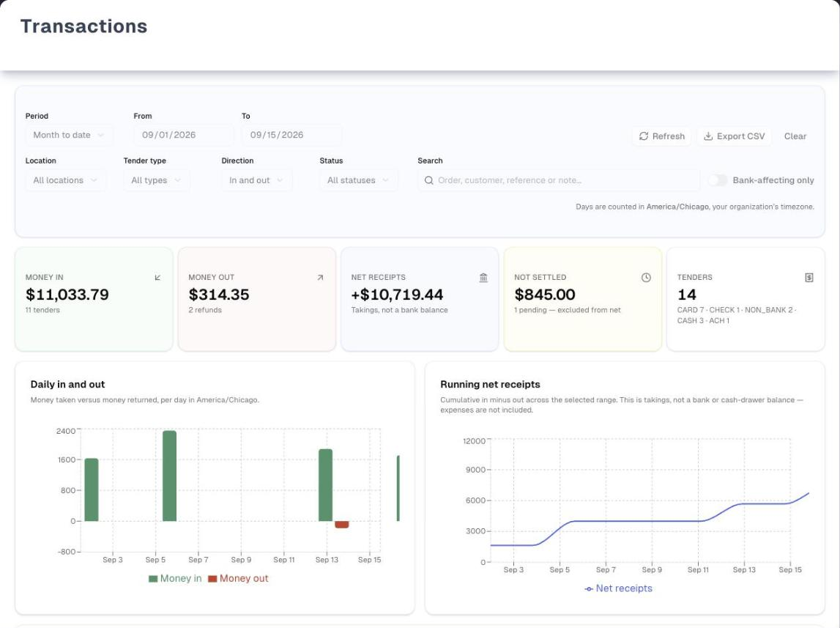Click the +$10,719.44 Net Receipts value
This screenshot has height=628, width=840.
[397, 294]
